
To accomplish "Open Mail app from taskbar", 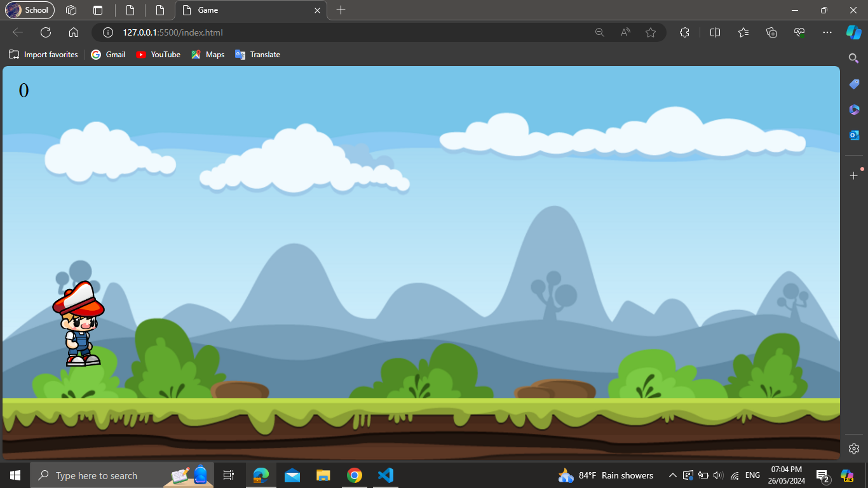I will click(292, 475).
